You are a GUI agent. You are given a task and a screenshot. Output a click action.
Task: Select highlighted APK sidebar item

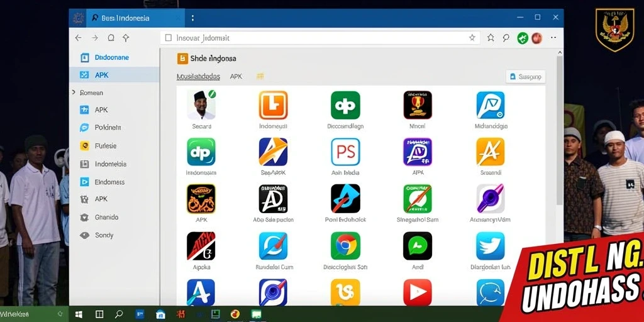114,75
